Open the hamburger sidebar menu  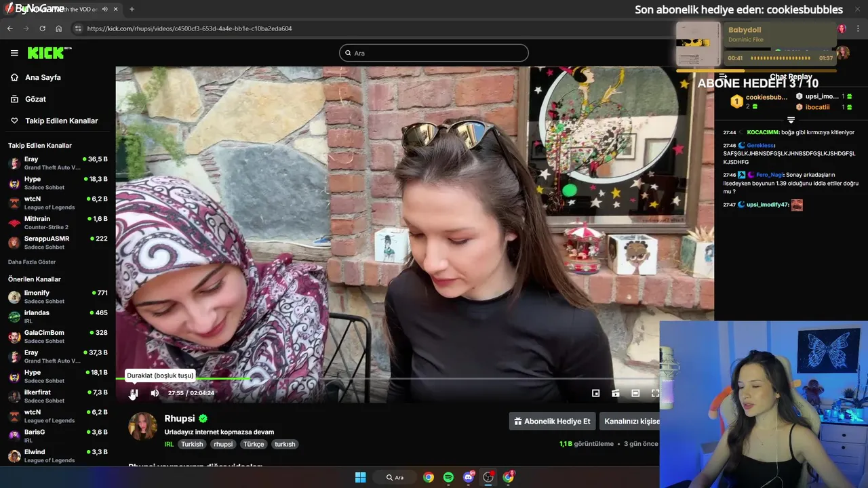point(14,53)
